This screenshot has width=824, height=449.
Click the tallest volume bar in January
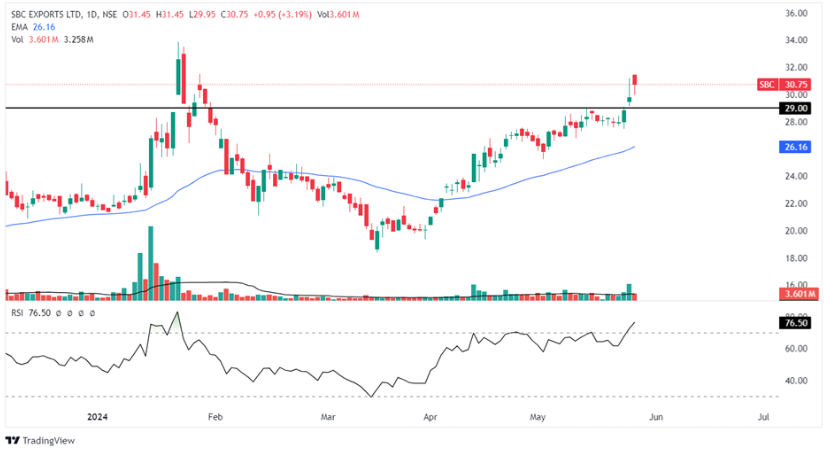click(150, 260)
